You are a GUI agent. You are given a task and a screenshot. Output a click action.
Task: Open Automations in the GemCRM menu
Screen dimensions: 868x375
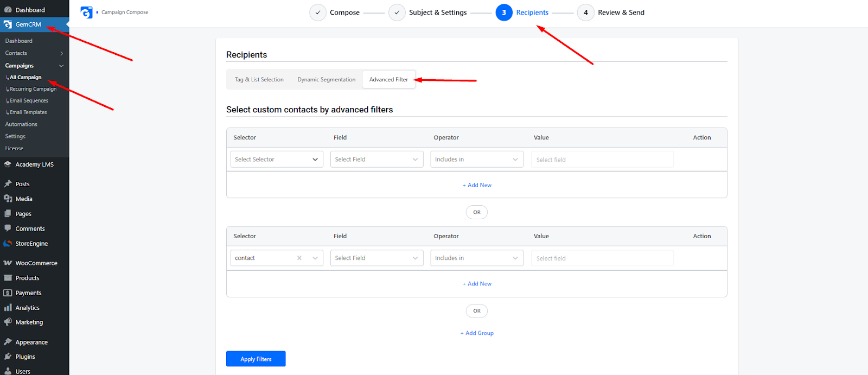click(21, 124)
